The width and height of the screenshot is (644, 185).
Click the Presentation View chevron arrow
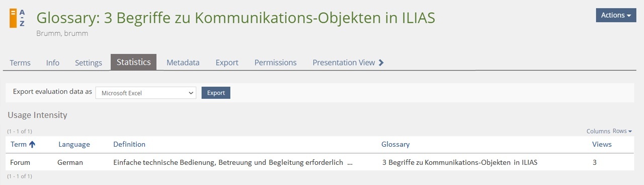click(x=381, y=63)
